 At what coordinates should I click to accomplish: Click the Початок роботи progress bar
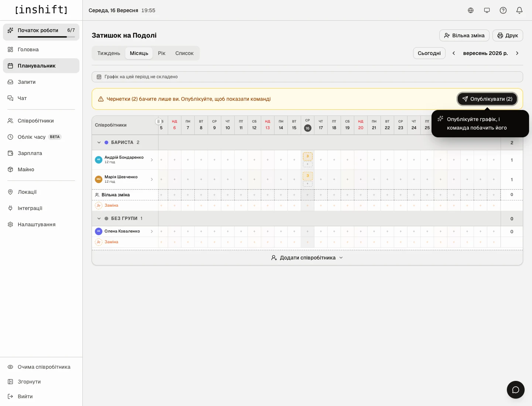coord(46,37)
